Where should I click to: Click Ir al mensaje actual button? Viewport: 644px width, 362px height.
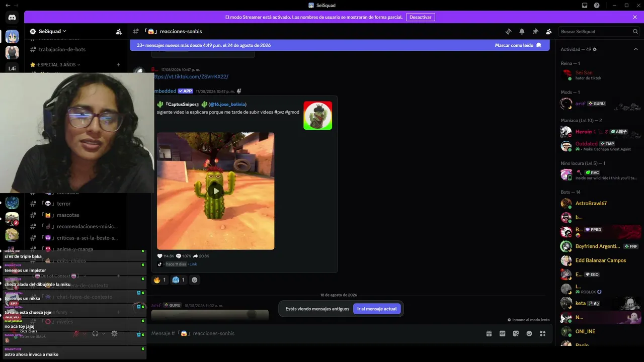tap(377, 309)
